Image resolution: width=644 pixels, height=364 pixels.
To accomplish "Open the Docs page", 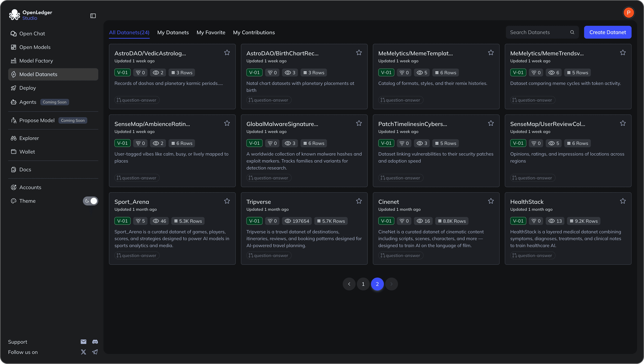I will pyautogui.click(x=25, y=169).
